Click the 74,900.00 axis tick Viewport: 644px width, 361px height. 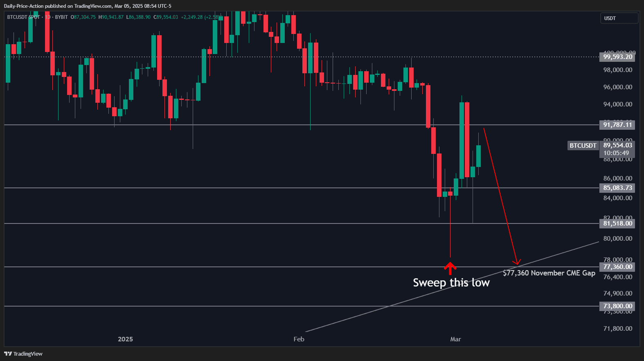coord(618,293)
